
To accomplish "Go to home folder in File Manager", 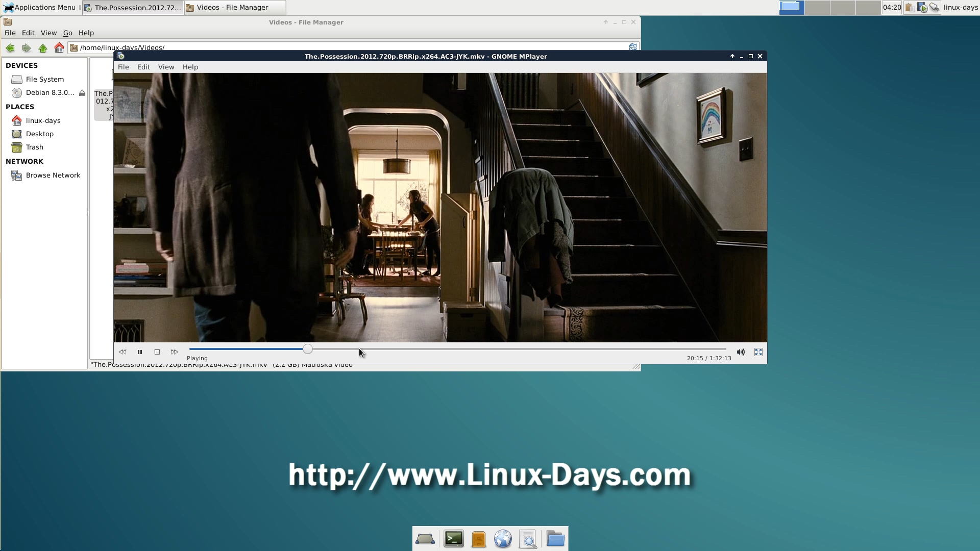I will [x=59, y=48].
